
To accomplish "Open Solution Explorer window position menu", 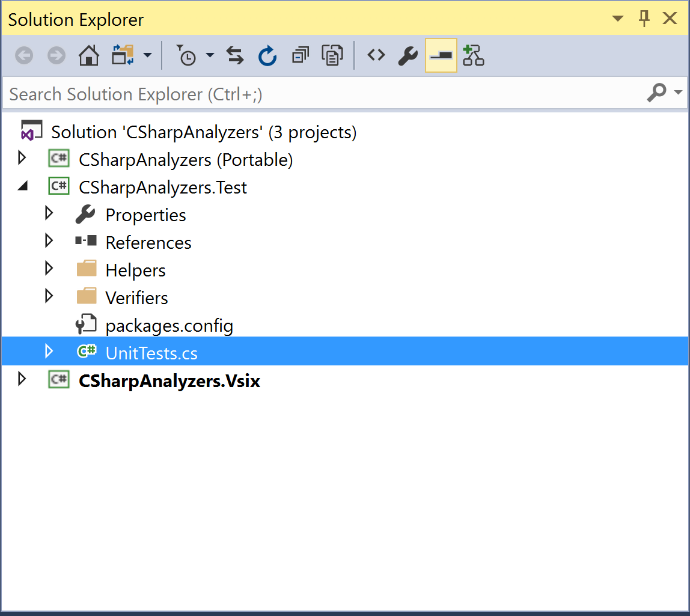I will pyautogui.click(x=618, y=19).
